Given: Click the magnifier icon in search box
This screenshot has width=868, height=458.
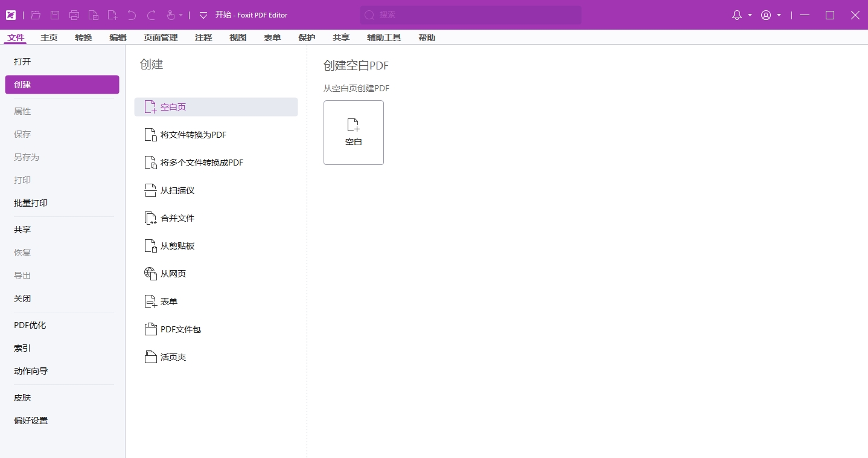Looking at the screenshot, I should [x=370, y=15].
